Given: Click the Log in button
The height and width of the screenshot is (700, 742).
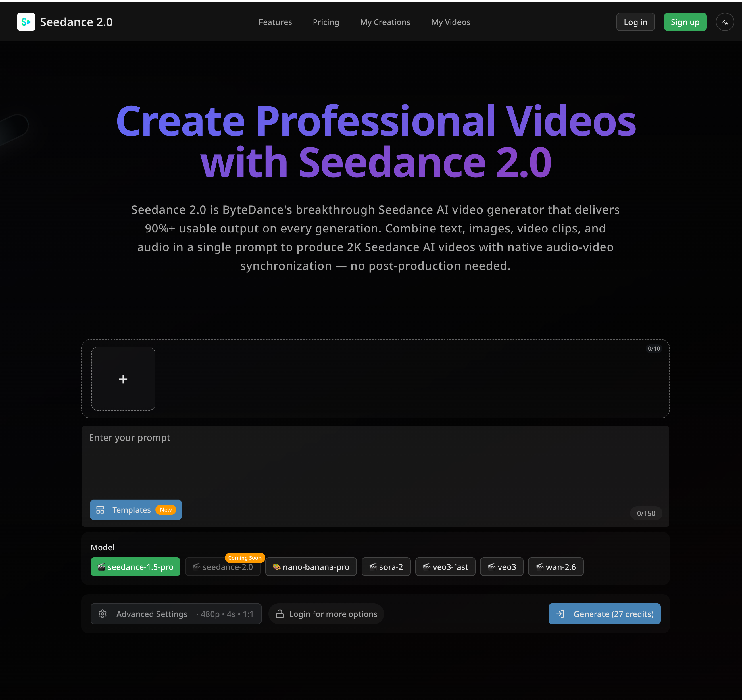Looking at the screenshot, I should pos(635,22).
